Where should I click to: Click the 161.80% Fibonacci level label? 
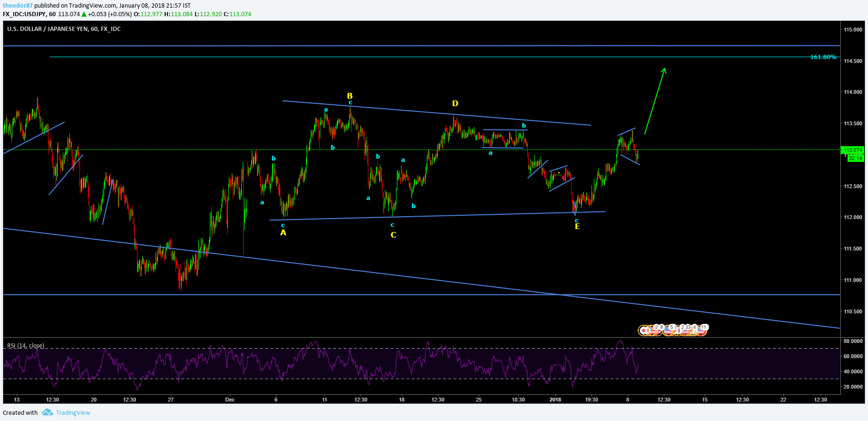click(823, 57)
